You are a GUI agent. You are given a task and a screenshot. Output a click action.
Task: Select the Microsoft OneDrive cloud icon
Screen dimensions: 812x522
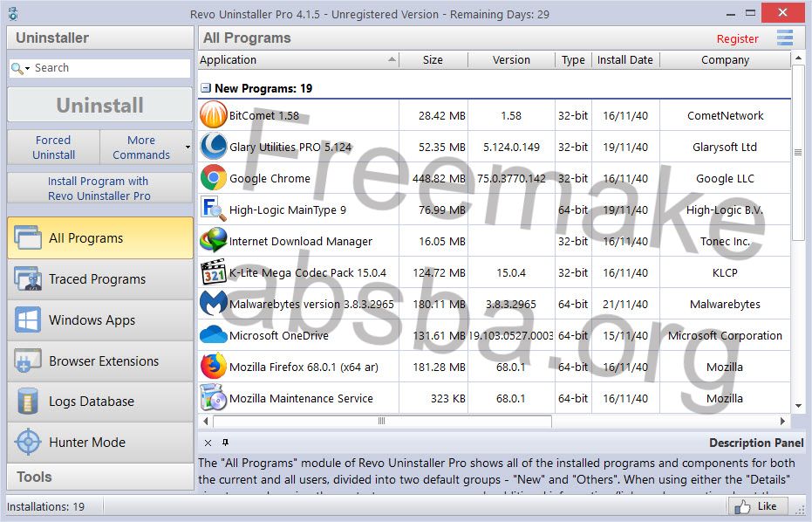[x=214, y=335]
